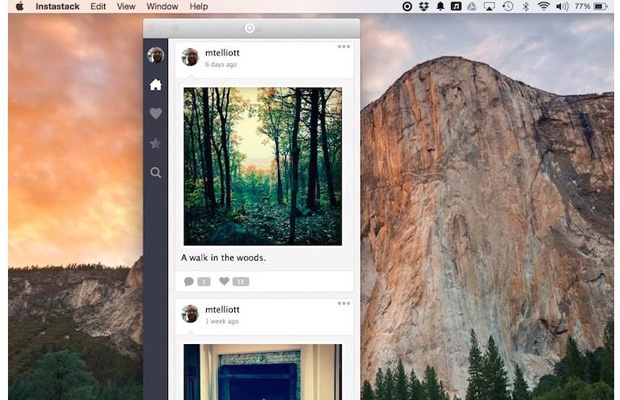Click the mtelliott username on the 1 week ago post
This screenshot has height=400, width=620.
pyautogui.click(x=222, y=310)
